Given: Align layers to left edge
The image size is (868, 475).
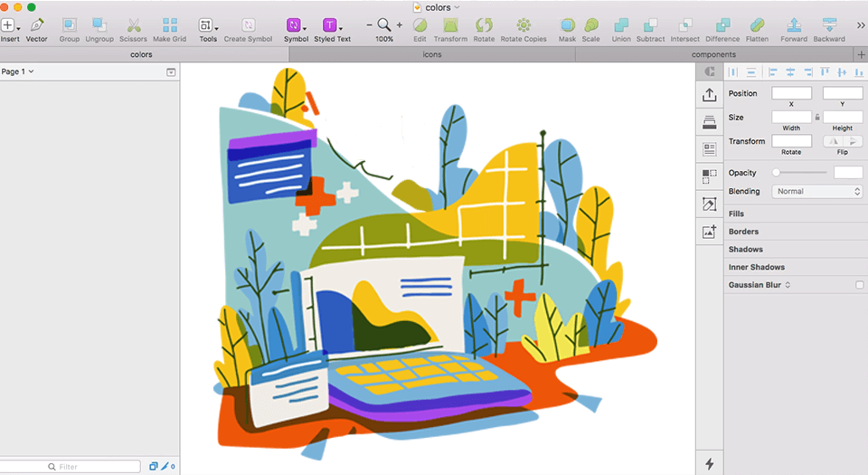Looking at the screenshot, I should click(x=773, y=72).
